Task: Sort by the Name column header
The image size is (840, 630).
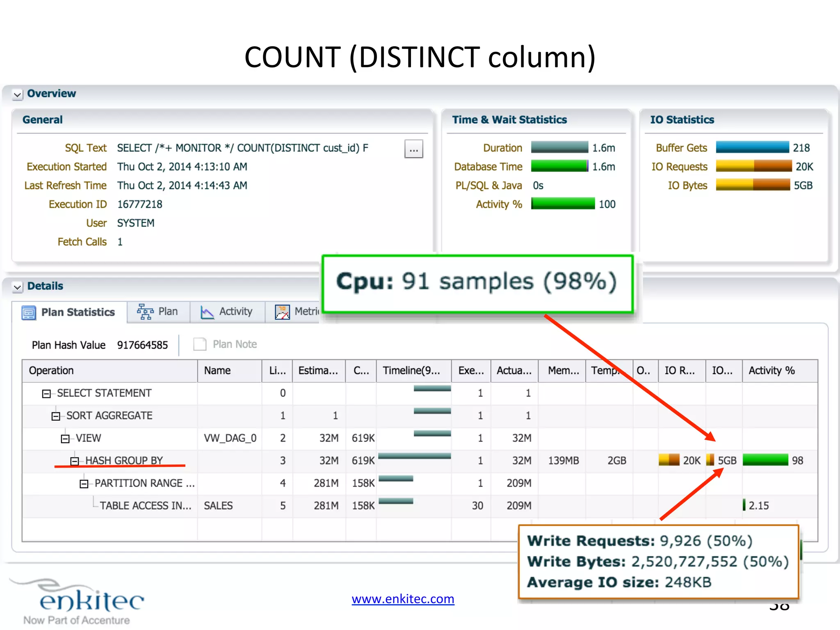Action: 230,371
